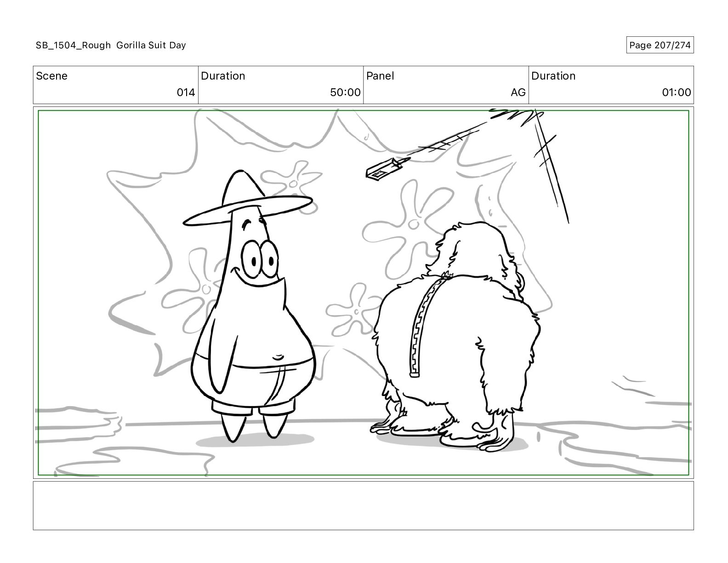Click the title text 'SB_1504_Rough Gorilla Suit Day'
Image resolution: width=728 pixels, height=563 pixels.
click(111, 45)
